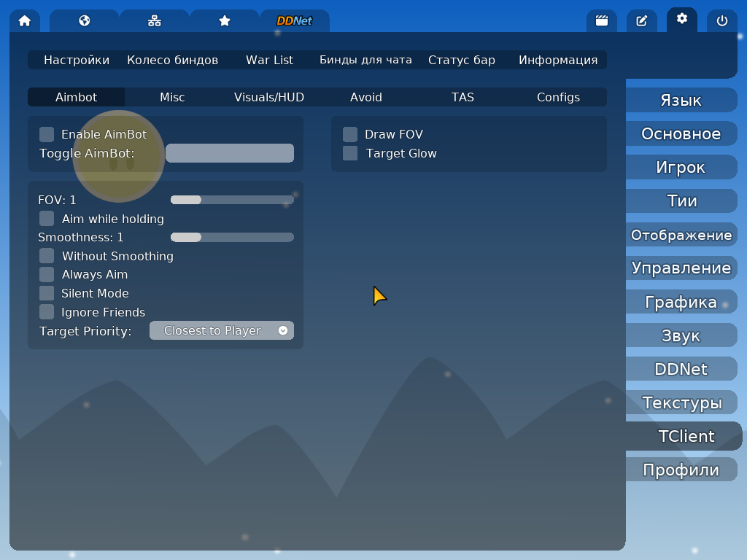Select the TClient settings page
Image resolution: width=747 pixels, height=560 pixels.
[x=684, y=436]
